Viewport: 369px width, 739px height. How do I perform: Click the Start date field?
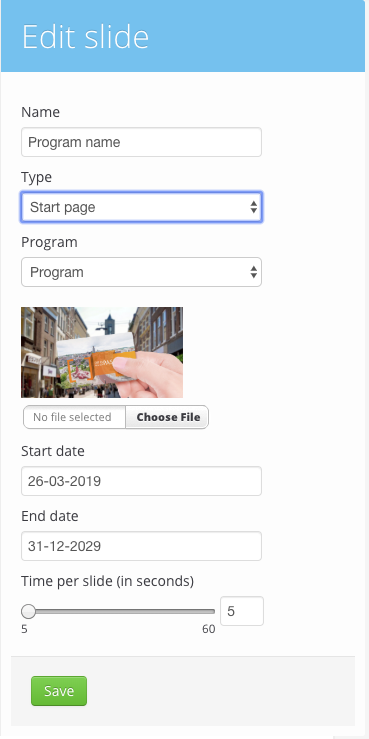(141, 481)
